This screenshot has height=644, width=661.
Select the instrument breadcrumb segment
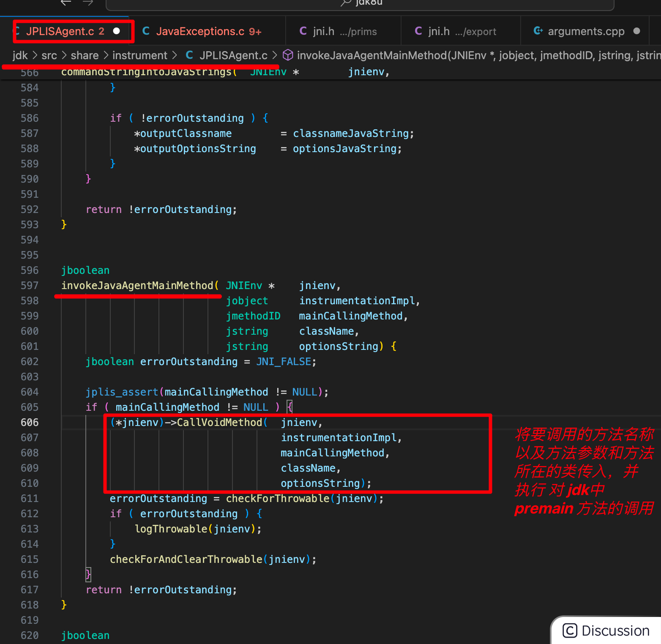140,55
